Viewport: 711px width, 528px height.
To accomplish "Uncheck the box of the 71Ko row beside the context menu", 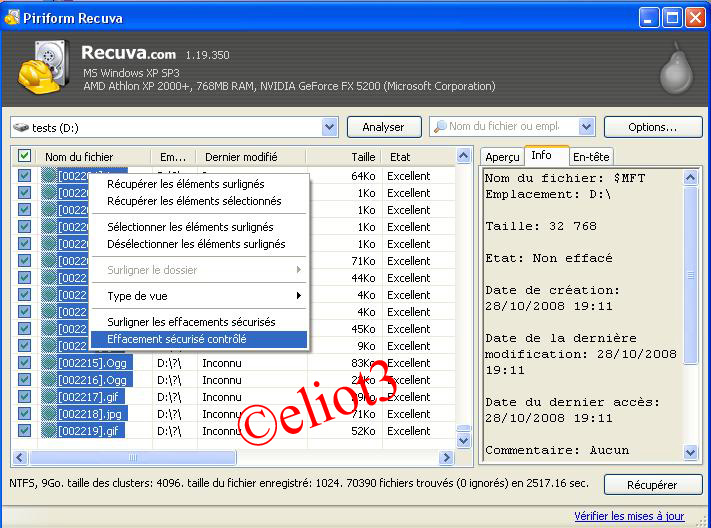I will (x=24, y=261).
